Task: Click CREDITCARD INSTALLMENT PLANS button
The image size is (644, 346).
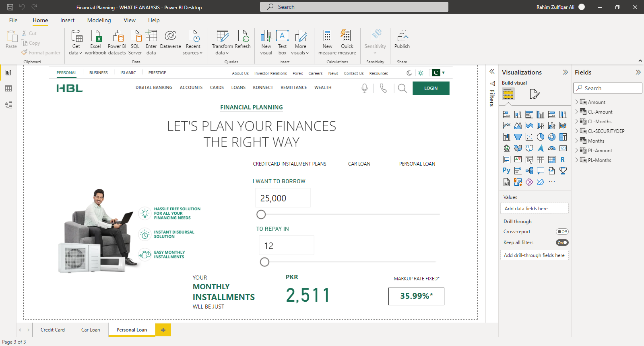Action: tap(289, 164)
